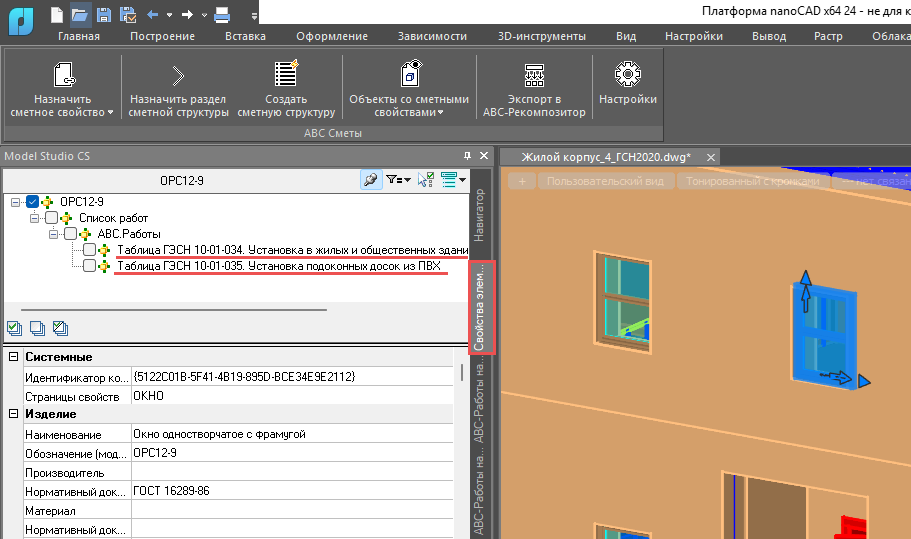Open quick access toolbar customization dropdown
The height and width of the screenshot is (539, 911).
tap(254, 16)
